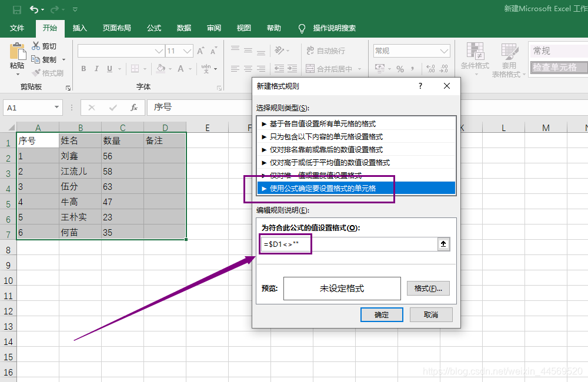Click the Fill Color paint bucket
Image resolution: width=588 pixels, height=382 pixels.
pos(161,69)
